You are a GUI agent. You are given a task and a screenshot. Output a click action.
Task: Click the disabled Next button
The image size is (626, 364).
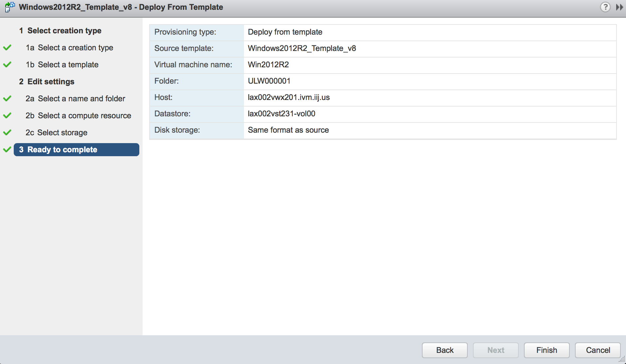point(496,350)
